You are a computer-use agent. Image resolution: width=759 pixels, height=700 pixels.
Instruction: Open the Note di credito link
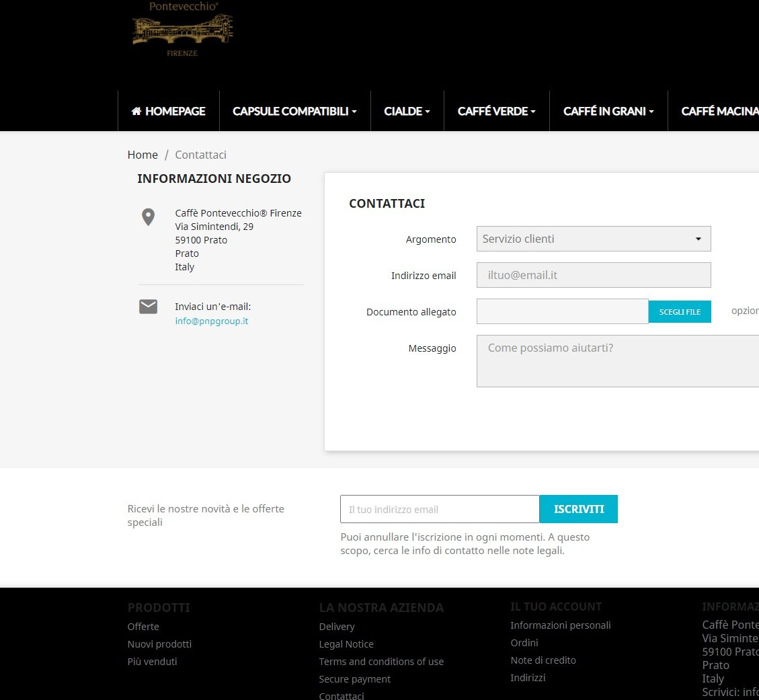[543, 660]
